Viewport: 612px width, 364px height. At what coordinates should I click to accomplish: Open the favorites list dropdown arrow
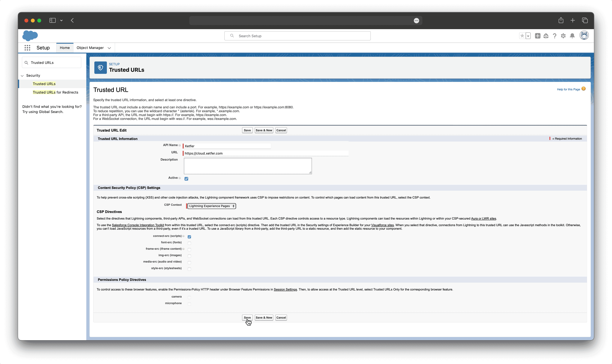(528, 36)
